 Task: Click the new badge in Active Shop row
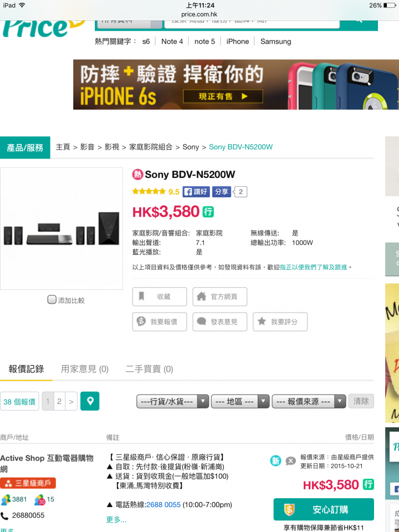275,461
